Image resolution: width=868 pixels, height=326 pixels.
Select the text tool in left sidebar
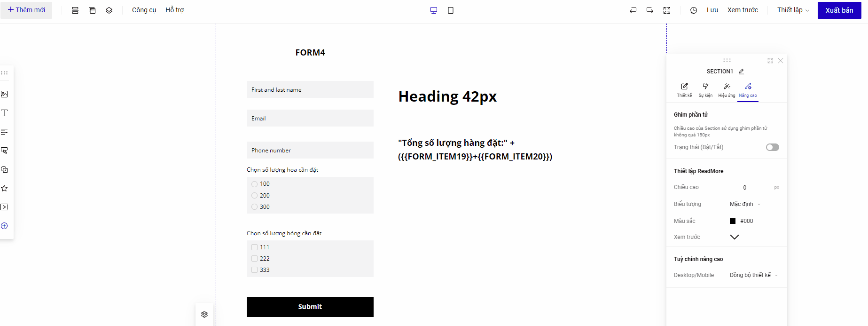click(x=5, y=113)
